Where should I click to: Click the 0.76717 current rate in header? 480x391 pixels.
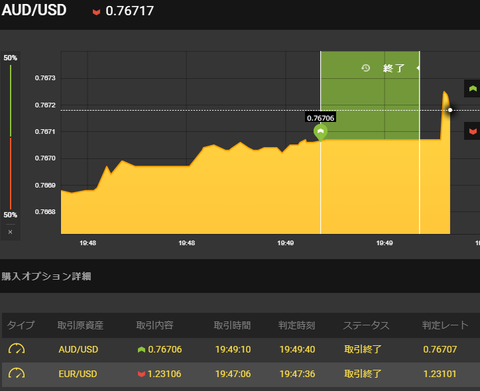point(129,11)
